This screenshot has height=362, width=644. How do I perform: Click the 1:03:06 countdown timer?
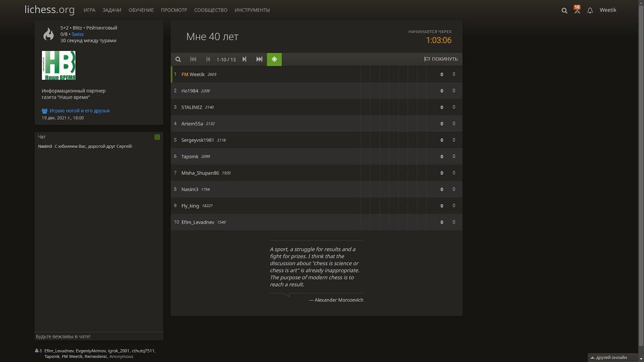(439, 40)
